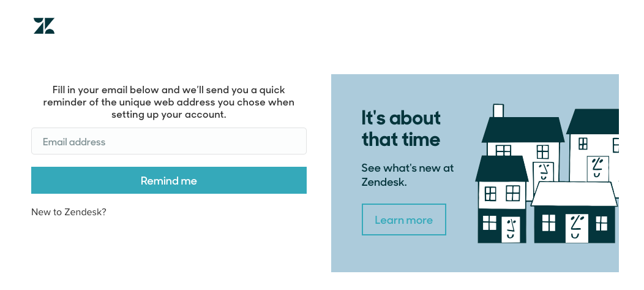This screenshot has width=644, height=290.
Task: Click the face door on the far-right tall house
Action: (597, 169)
